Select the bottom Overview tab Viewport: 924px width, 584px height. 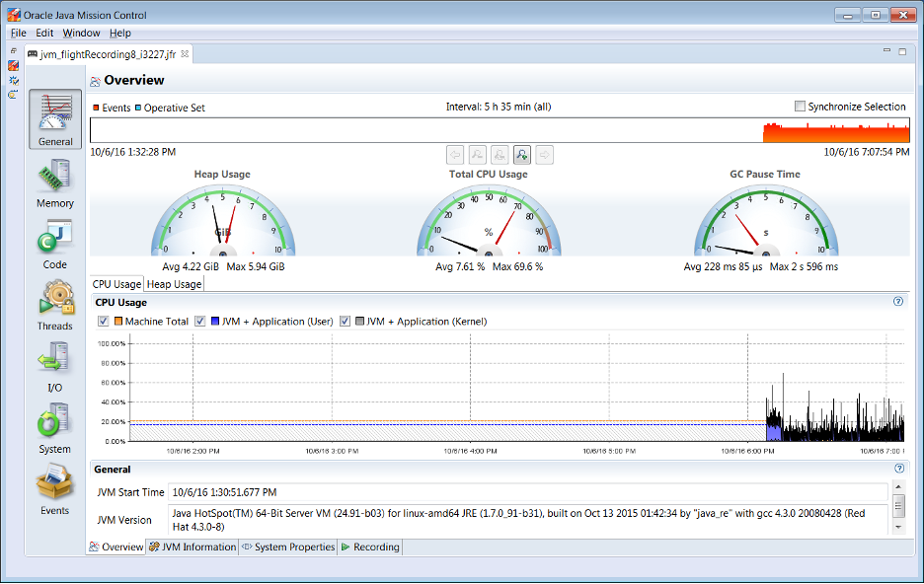(116, 547)
